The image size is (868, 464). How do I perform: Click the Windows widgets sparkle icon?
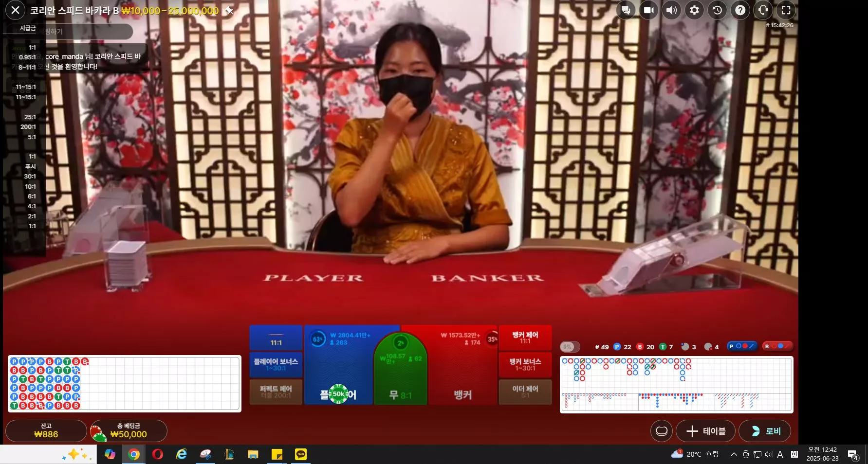[x=77, y=454]
